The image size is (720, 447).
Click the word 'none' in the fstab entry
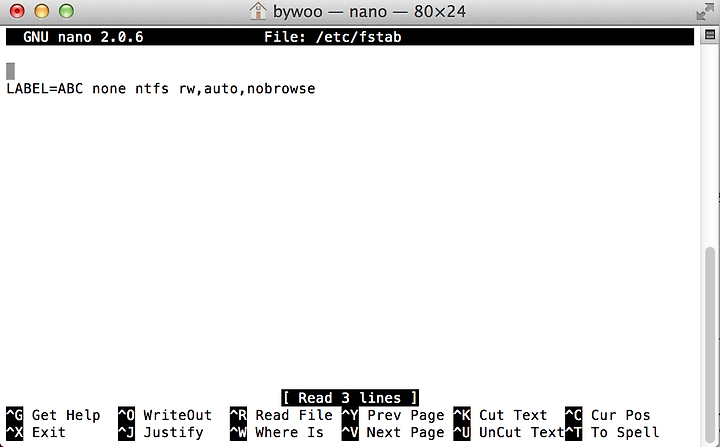click(x=109, y=88)
